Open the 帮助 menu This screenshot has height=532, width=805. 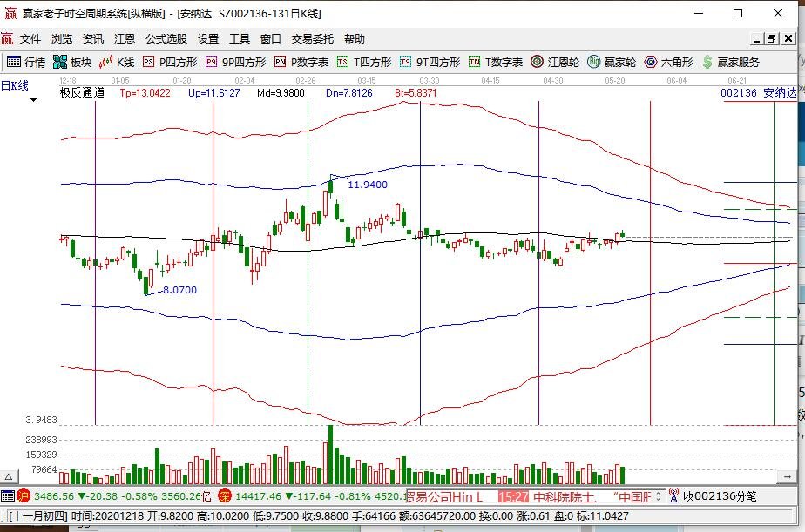(x=355, y=38)
